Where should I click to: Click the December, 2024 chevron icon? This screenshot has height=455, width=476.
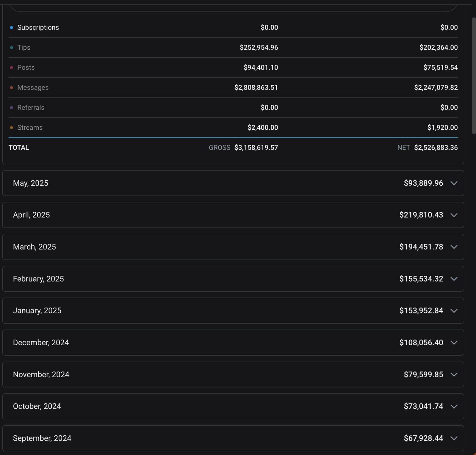[454, 343]
